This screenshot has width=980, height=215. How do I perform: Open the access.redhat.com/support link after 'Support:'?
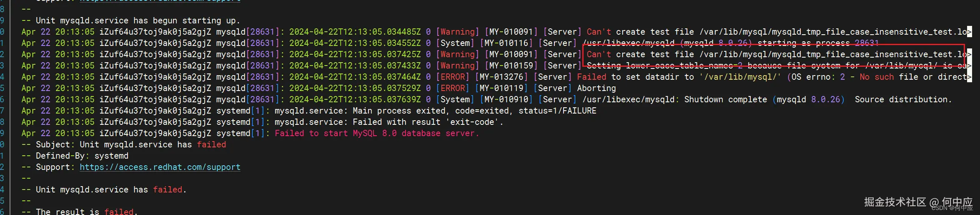click(160, 167)
